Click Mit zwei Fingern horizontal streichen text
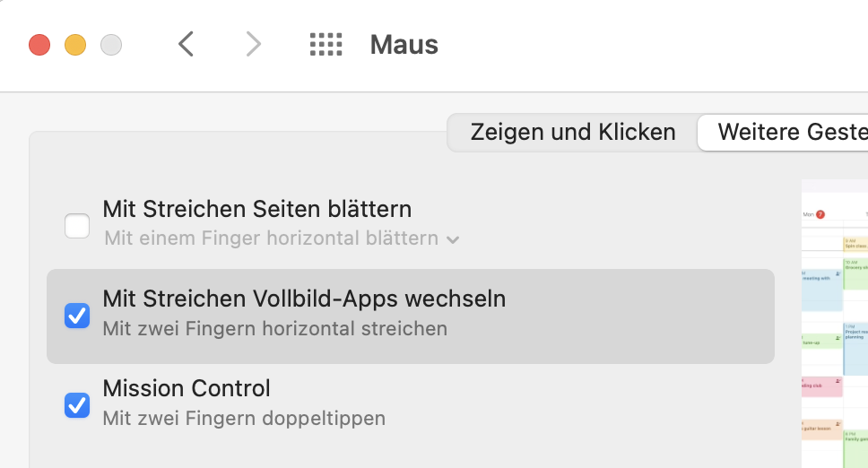 (275, 329)
